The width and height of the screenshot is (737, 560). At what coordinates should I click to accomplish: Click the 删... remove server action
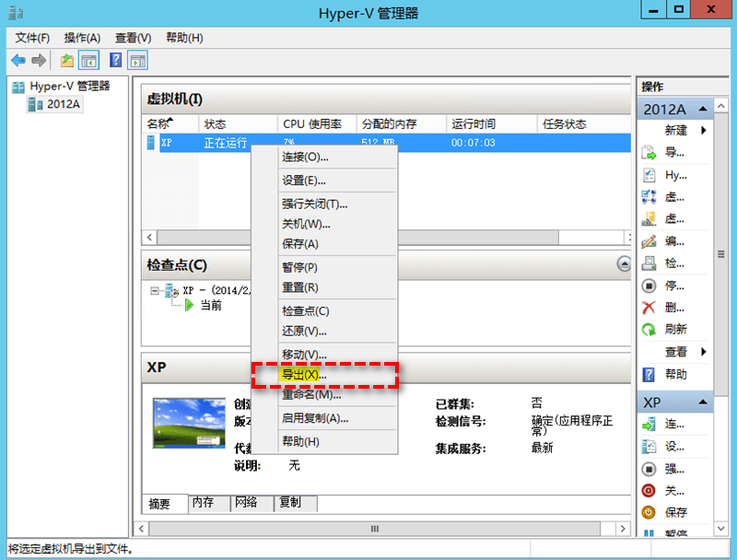[674, 308]
